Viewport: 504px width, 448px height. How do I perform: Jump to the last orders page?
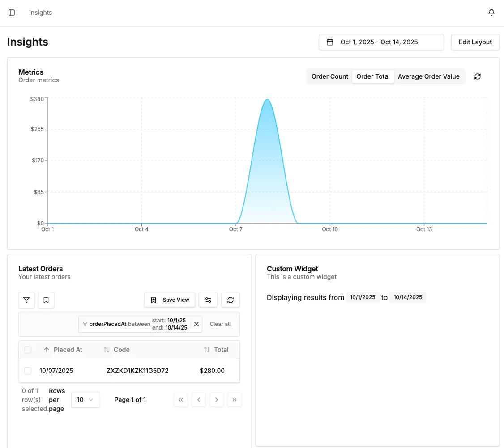(235, 400)
